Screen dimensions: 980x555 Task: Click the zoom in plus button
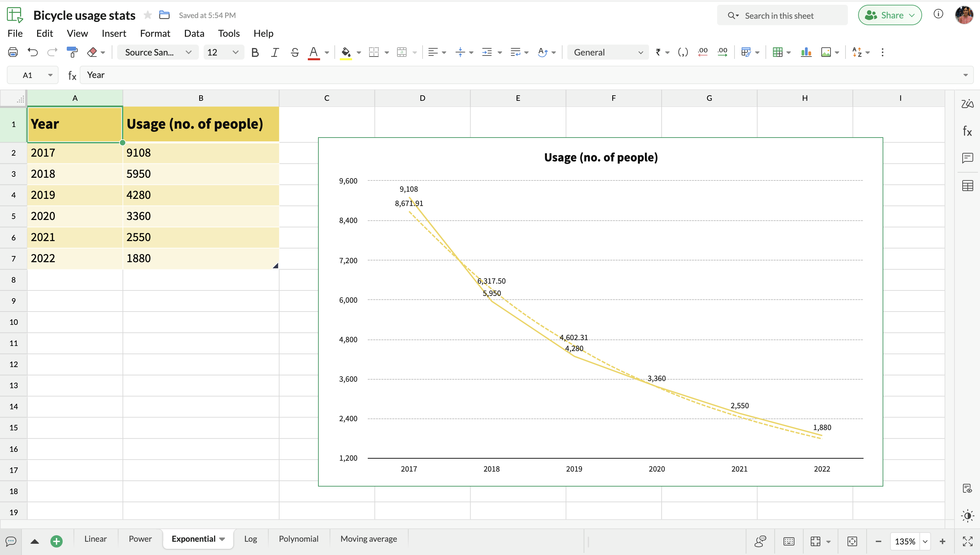pos(942,541)
